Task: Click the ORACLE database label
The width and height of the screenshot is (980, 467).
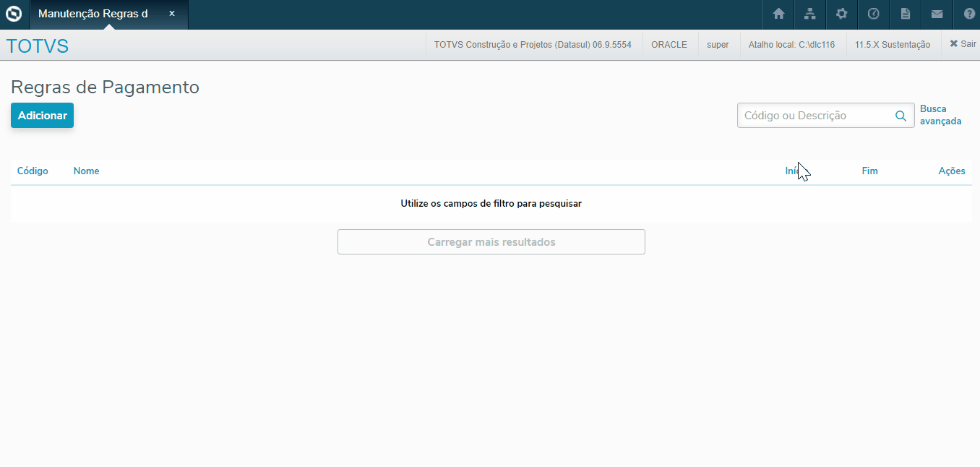Action: click(x=669, y=45)
